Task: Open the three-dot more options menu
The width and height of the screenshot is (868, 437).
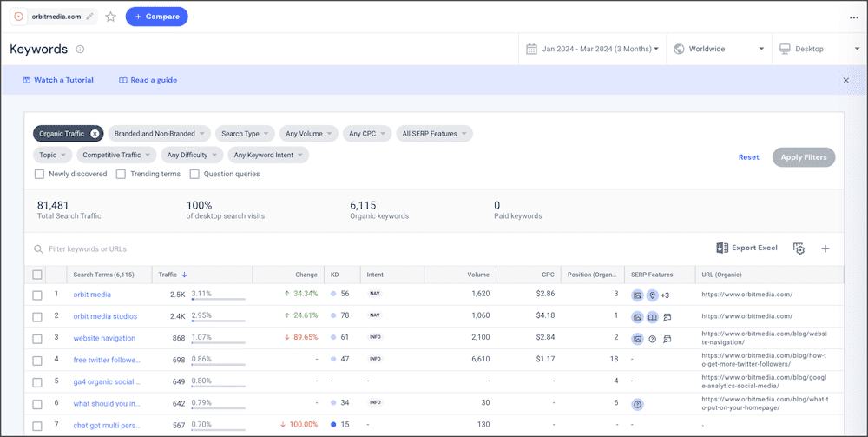Action: pos(854,17)
